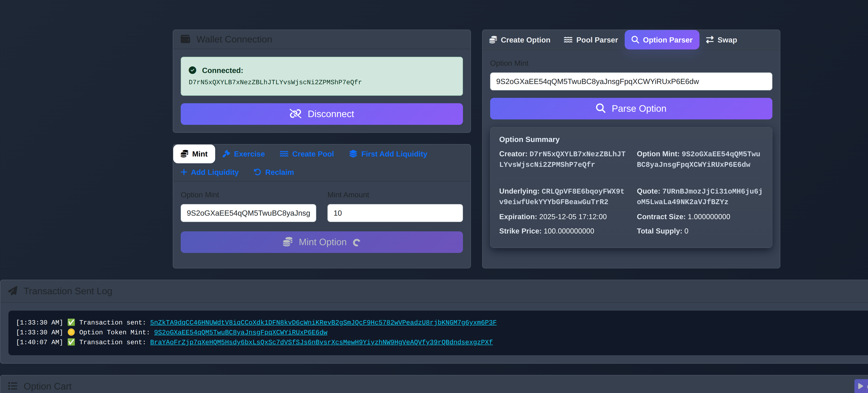Open the Create Pool tab
Viewport: 868px width, 393px height.
pyautogui.click(x=307, y=154)
